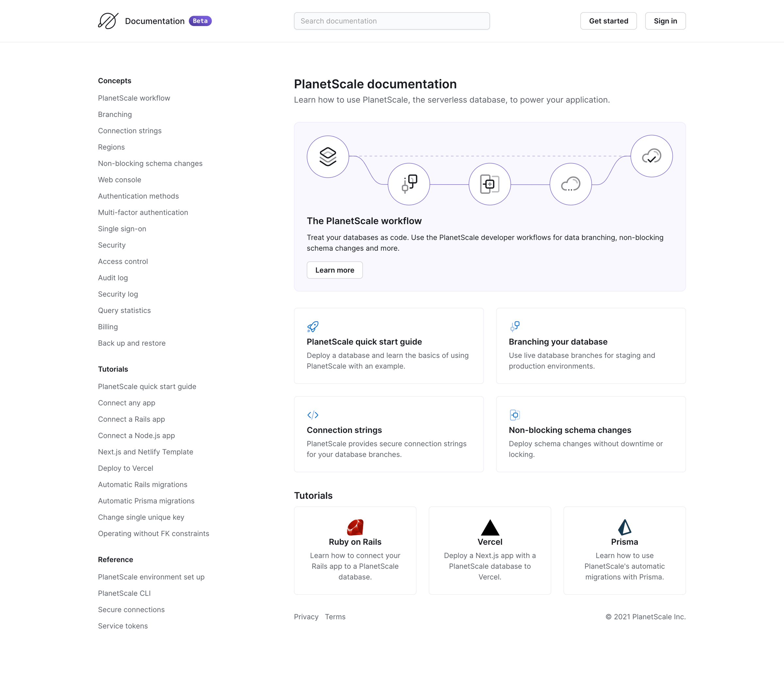Open Connect a Rails app link
Viewport: 784px width, 679px height.
point(131,419)
